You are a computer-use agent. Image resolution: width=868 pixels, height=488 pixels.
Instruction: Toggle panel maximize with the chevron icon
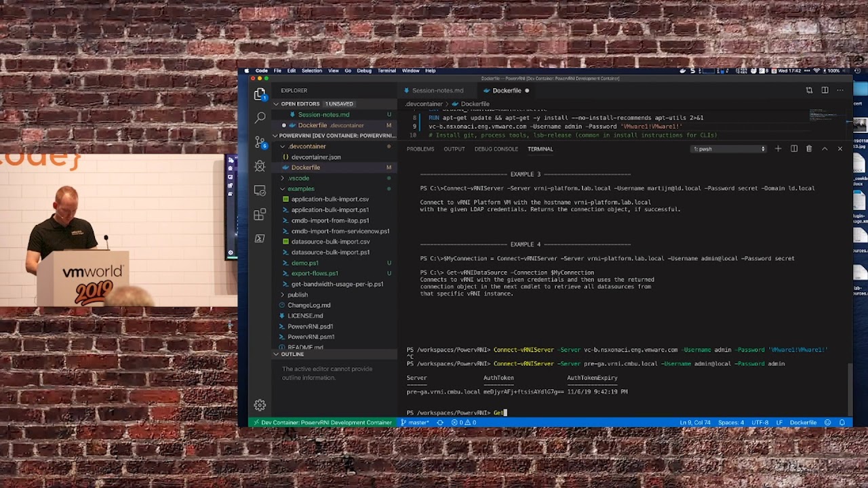click(825, 149)
